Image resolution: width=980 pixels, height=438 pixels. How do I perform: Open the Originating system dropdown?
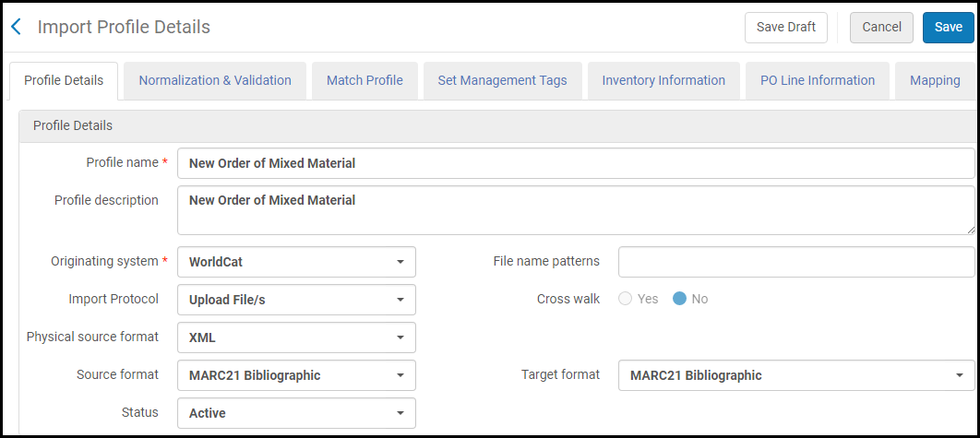pos(296,262)
